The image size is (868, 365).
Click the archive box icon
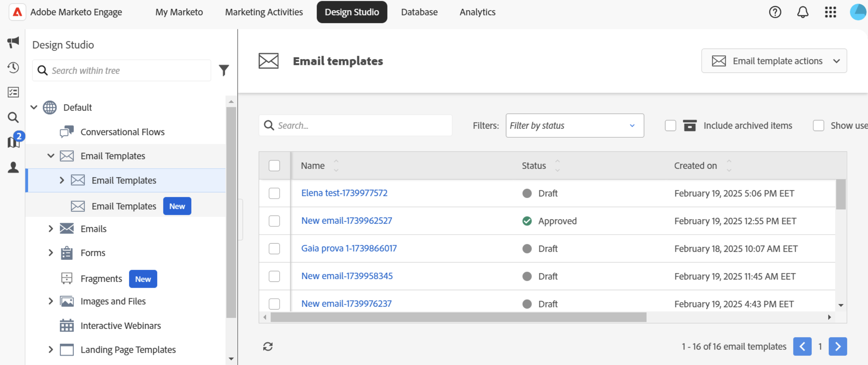pos(690,126)
